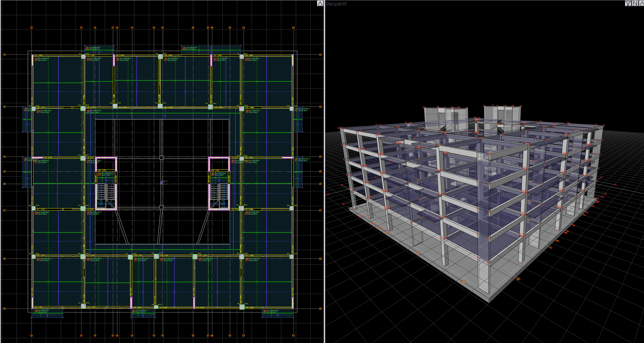
Task: Click axis marker 53 on the plan's left side
Action: point(4,55)
